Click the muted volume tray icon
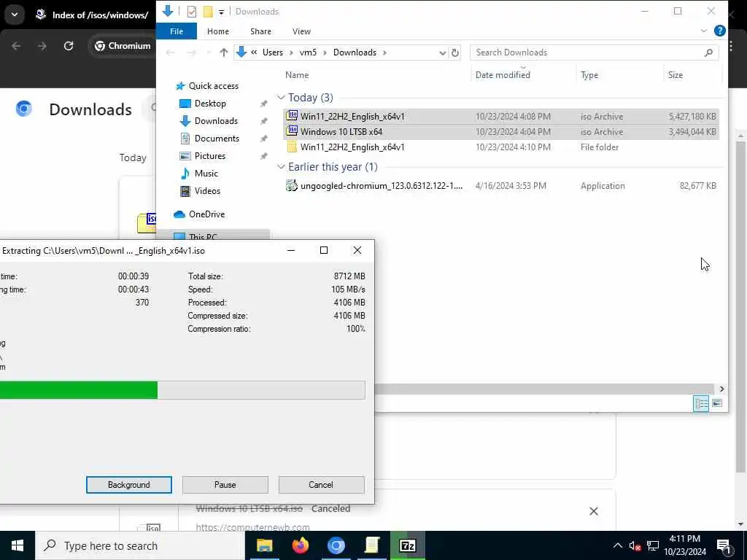 (x=635, y=546)
